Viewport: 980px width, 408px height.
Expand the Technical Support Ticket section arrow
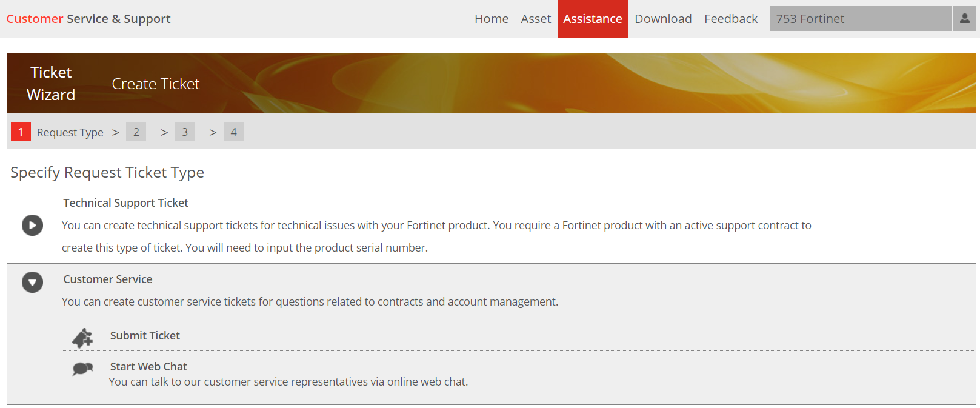pyautogui.click(x=33, y=225)
